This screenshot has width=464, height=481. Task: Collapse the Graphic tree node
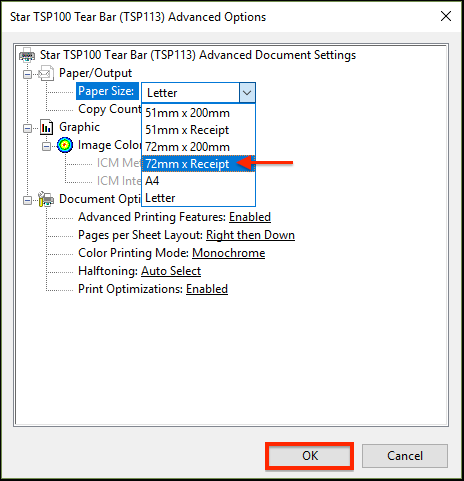[x=28, y=128]
